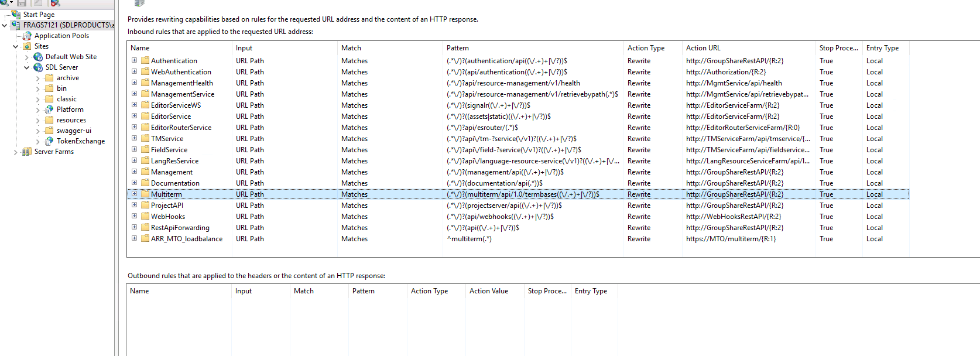Click the http://Authorization/{R:2} action URL
The width and height of the screenshot is (980, 356).
(x=725, y=71)
